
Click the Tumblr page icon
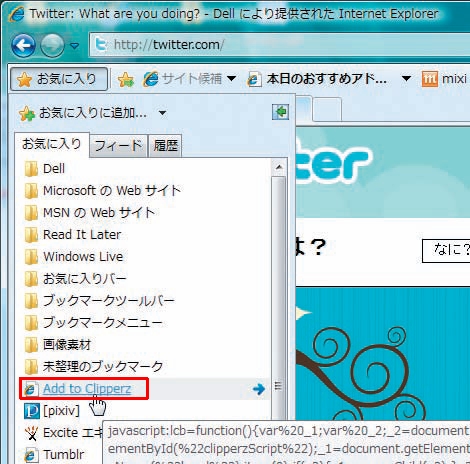point(31,455)
